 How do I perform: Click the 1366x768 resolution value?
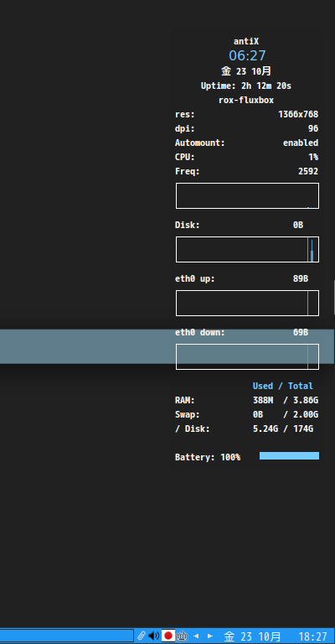298,114
